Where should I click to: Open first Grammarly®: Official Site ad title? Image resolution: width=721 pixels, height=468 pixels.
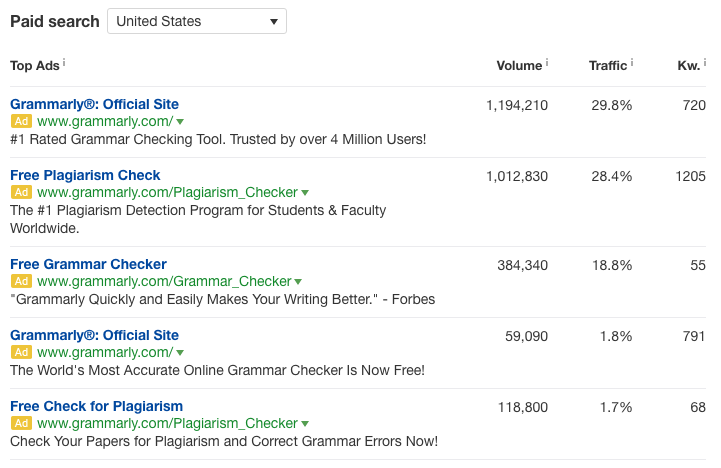94,104
